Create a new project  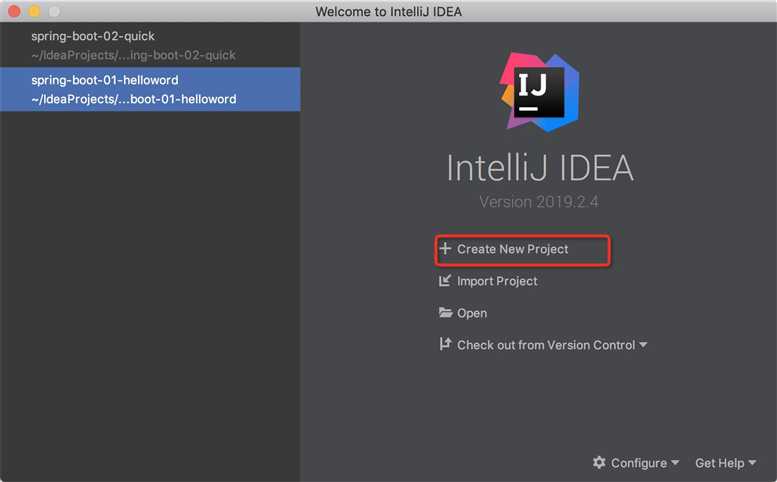point(512,249)
